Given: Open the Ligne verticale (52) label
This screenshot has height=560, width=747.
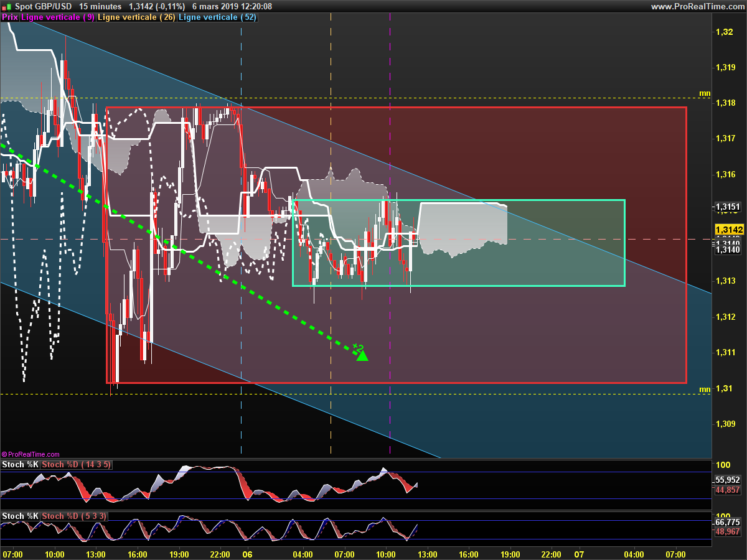Looking at the screenshot, I should [217, 17].
